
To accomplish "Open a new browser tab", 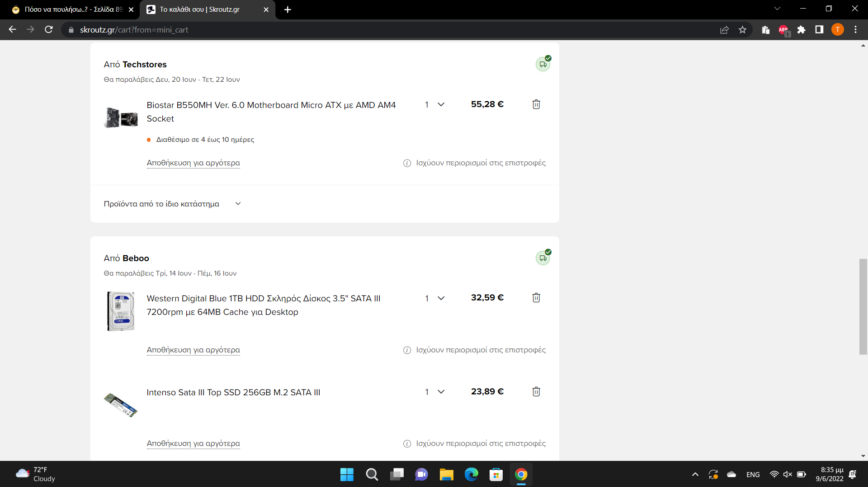I will click(x=288, y=9).
